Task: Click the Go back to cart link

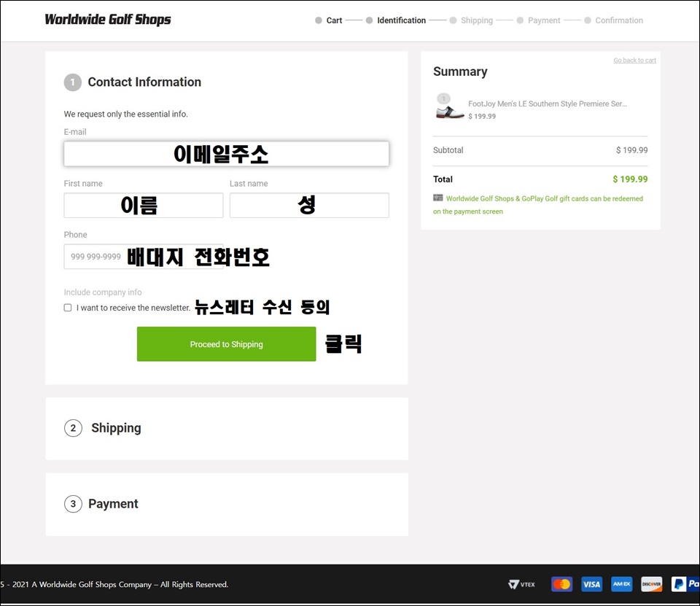Action: (634, 61)
